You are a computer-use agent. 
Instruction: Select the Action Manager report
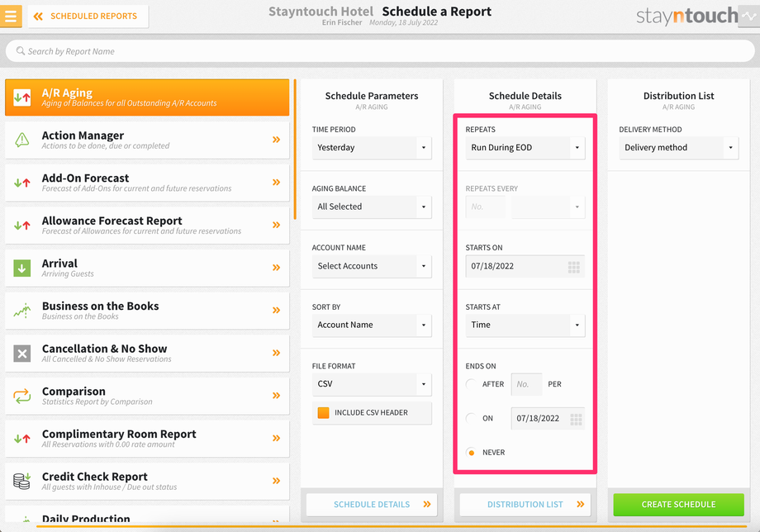147,140
